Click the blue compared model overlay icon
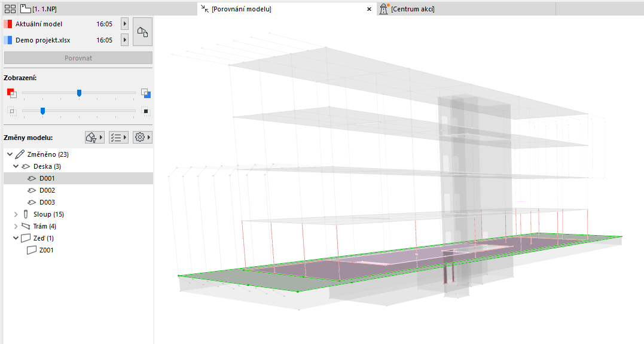The height and width of the screenshot is (344, 644). pos(146,93)
